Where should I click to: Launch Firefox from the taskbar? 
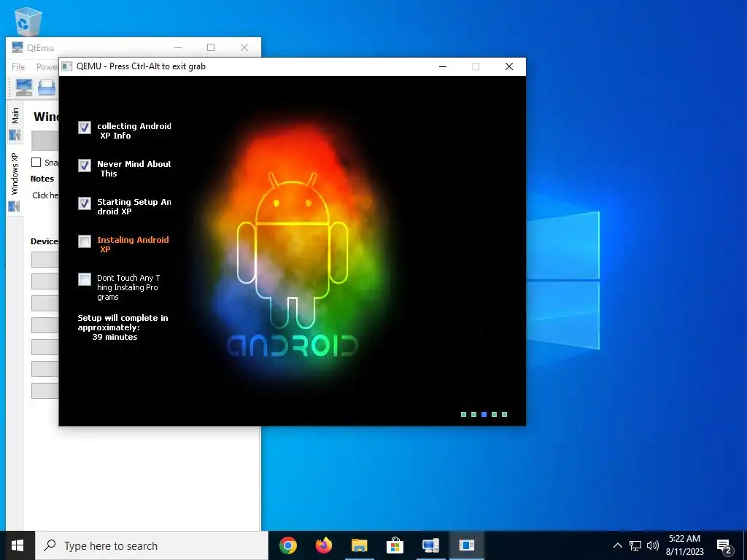click(x=323, y=545)
